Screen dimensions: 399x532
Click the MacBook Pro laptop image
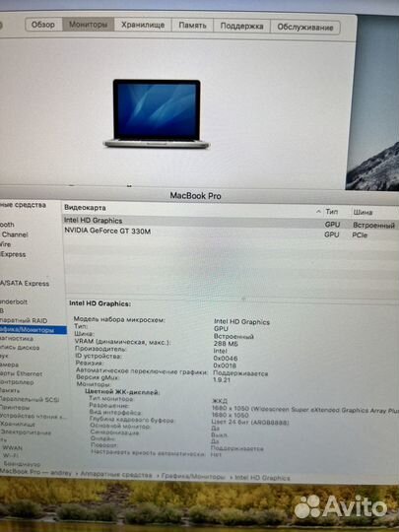[x=157, y=113]
